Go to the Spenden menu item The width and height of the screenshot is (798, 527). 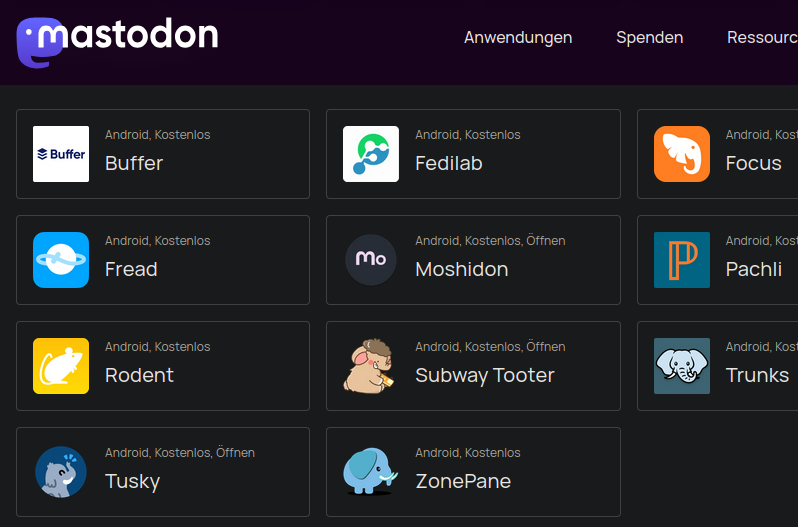pyautogui.click(x=649, y=38)
